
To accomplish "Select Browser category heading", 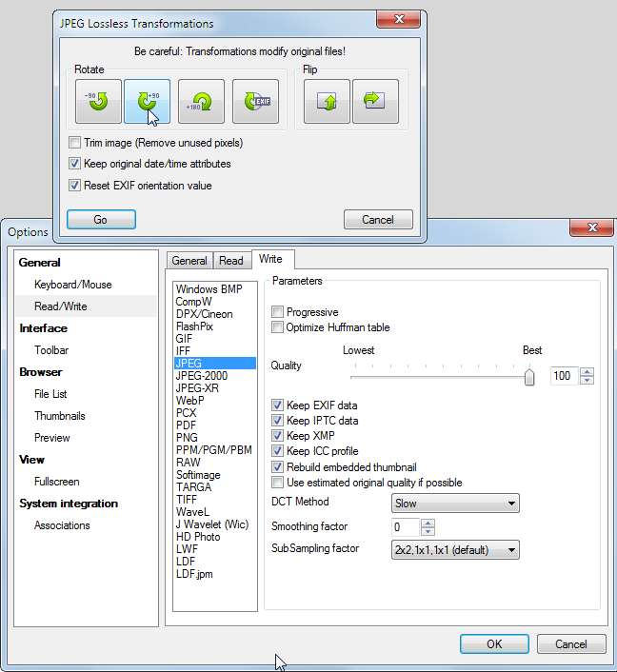I will (41, 372).
